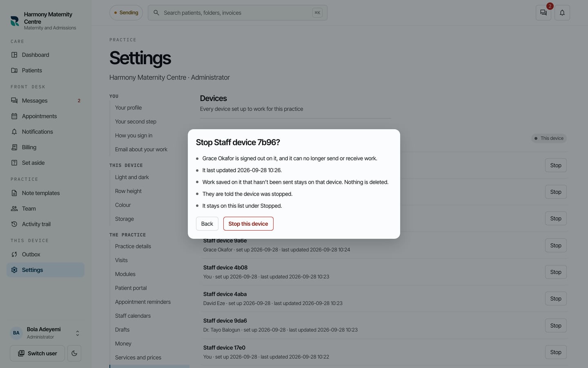The width and height of the screenshot is (588, 368).
Task: Stop Staff device 9a6e
Action: pyautogui.click(x=556, y=245)
